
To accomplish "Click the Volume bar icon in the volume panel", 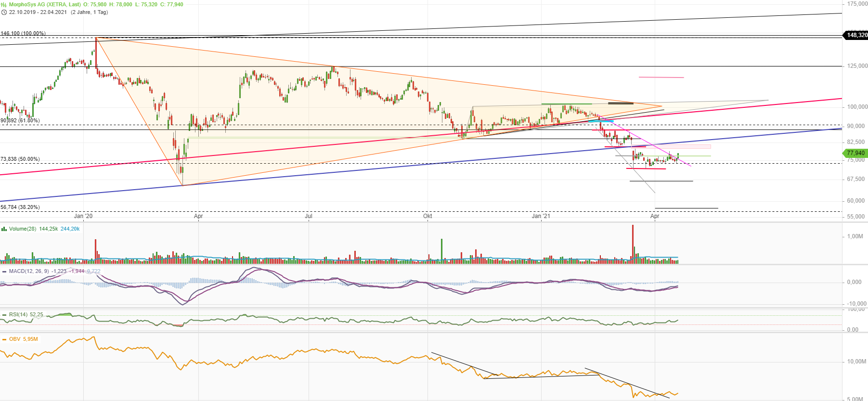I will click(x=4, y=229).
